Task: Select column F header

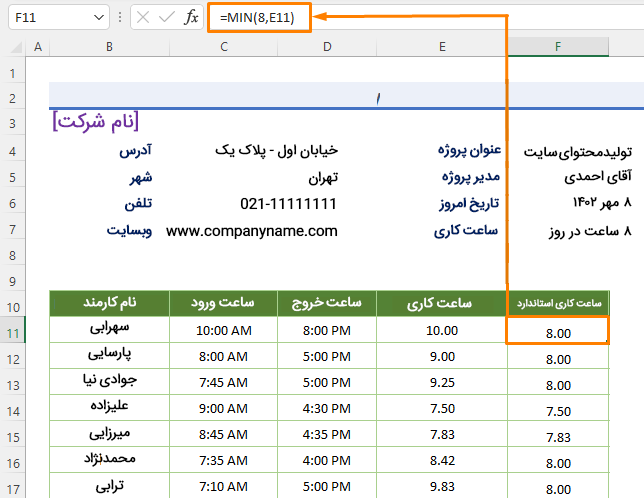Action: [557, 47]
